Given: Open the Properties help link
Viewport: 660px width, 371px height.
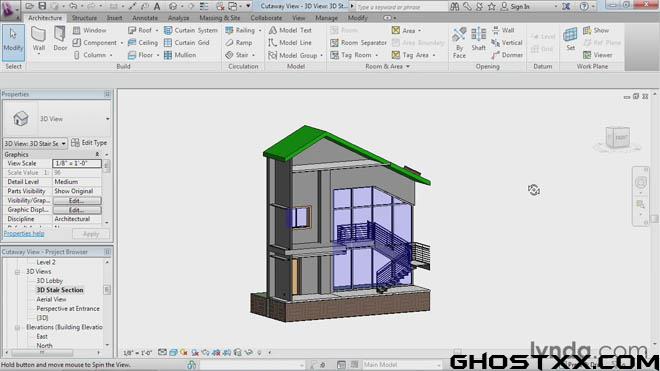Looking at the screenshot, I should [x=24, y=234].
